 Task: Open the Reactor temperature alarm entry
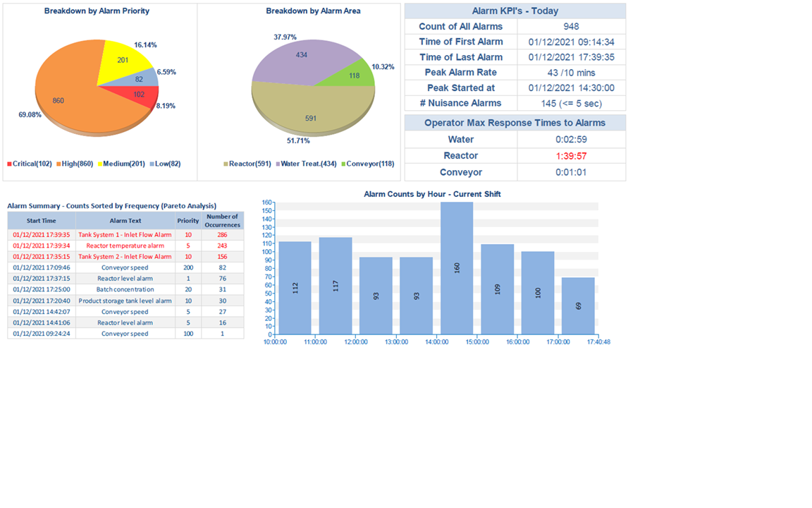coord(125,246)
